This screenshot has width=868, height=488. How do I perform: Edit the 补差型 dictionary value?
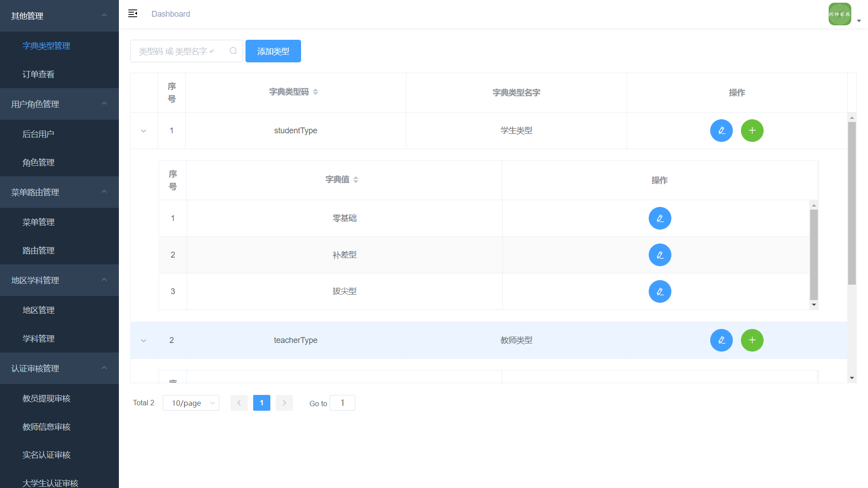(x=660, y=255)
